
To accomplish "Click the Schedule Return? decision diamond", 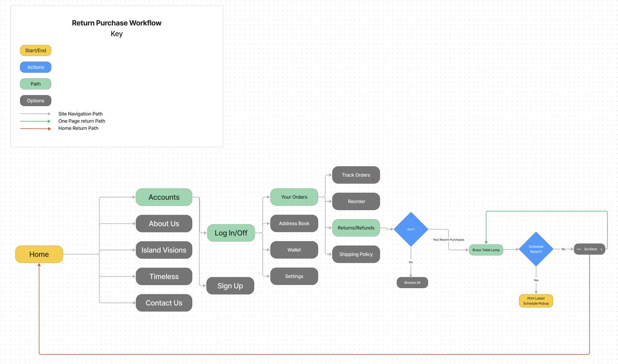I will tap(536, 249).
